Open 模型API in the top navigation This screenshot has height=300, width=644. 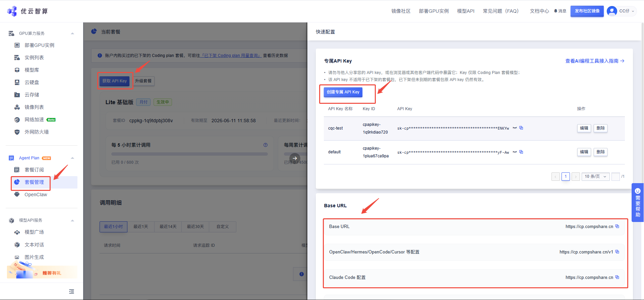(x=466, y=11)
